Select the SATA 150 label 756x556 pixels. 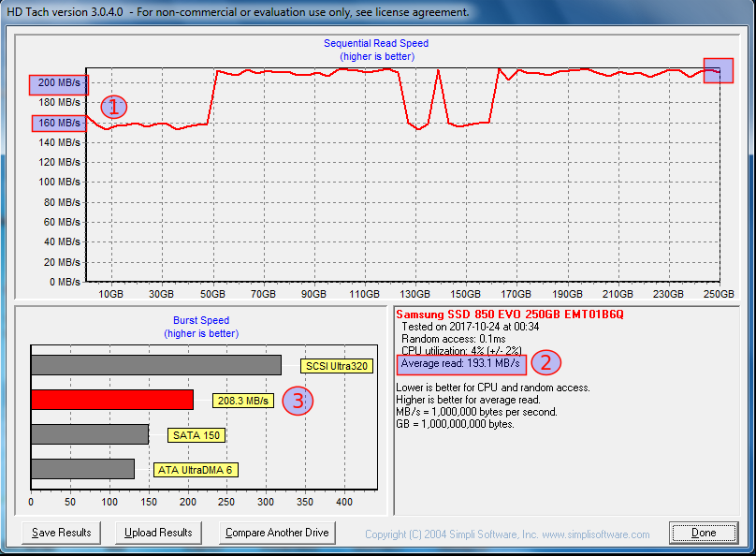tap(196, 435)
